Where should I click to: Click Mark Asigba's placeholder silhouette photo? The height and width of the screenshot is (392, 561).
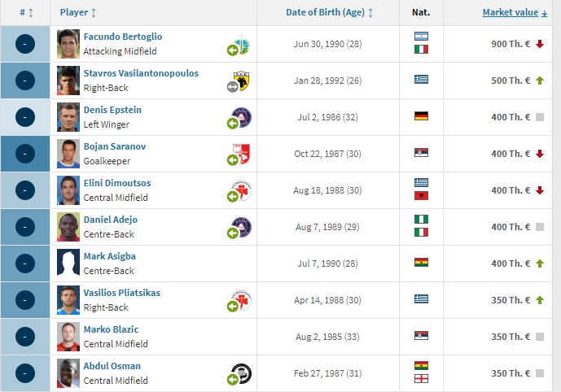[68, 264]
